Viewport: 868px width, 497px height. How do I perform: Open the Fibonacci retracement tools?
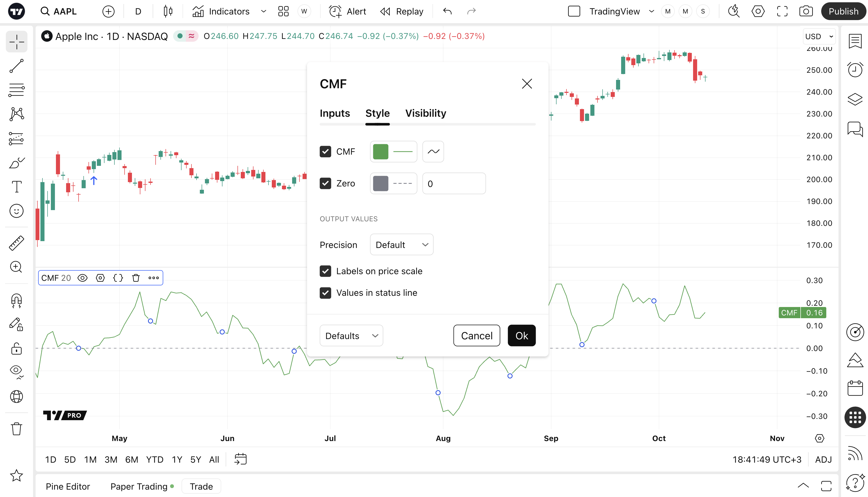[16, 90]
